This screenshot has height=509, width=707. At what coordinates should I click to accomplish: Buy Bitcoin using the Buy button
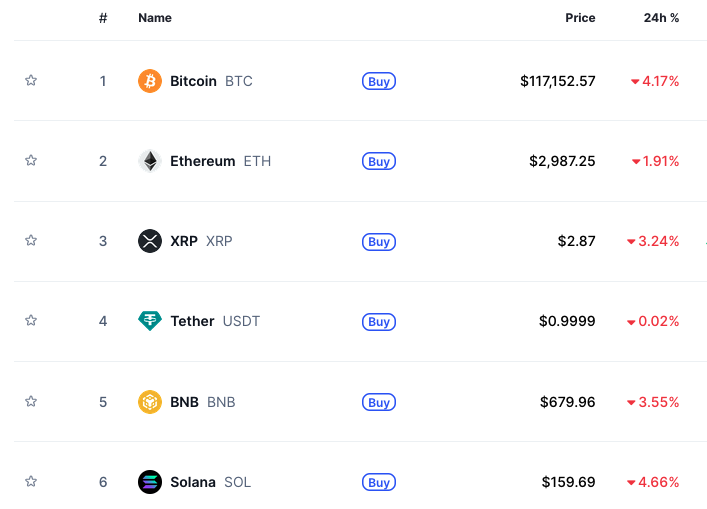[379, 81]
